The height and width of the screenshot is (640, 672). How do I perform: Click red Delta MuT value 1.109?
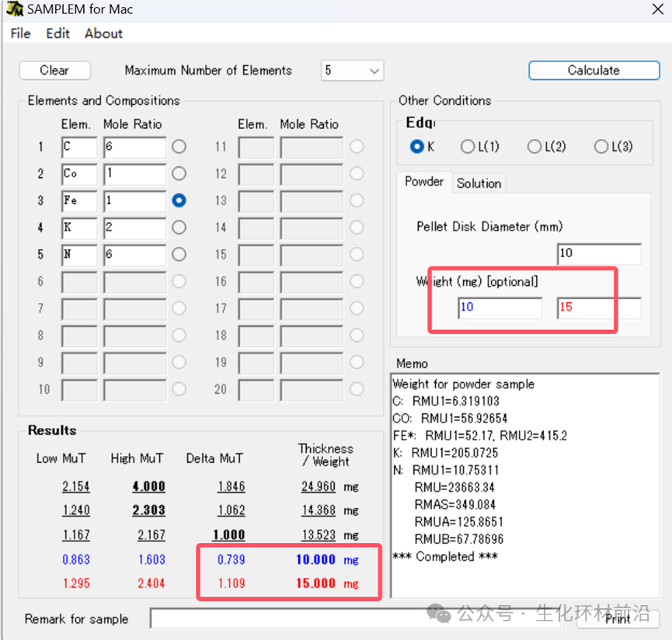point(232,583)
